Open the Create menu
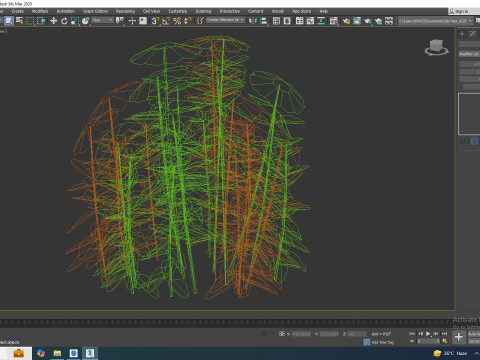 tap(18, 11)
